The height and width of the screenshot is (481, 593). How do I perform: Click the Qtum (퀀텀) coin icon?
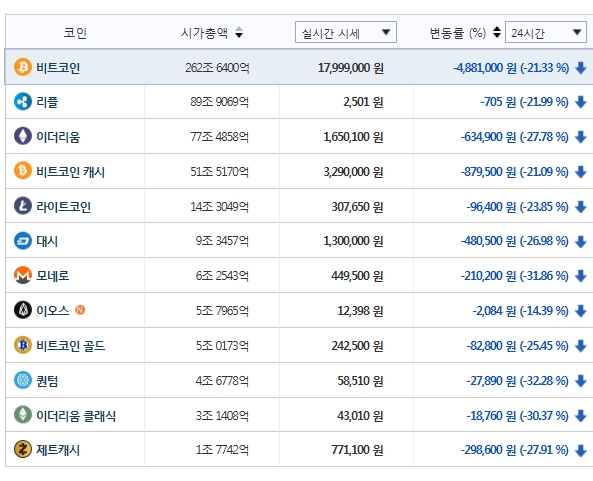[23, 380]
